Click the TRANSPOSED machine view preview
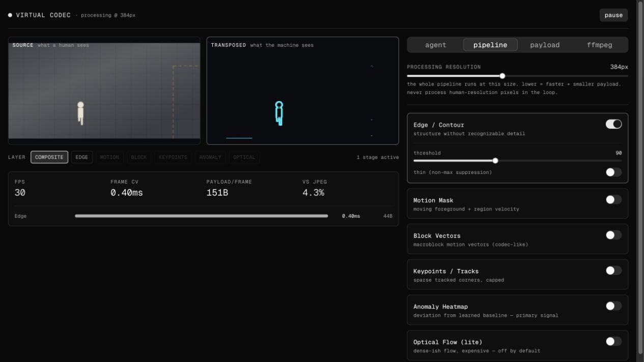 302,90
